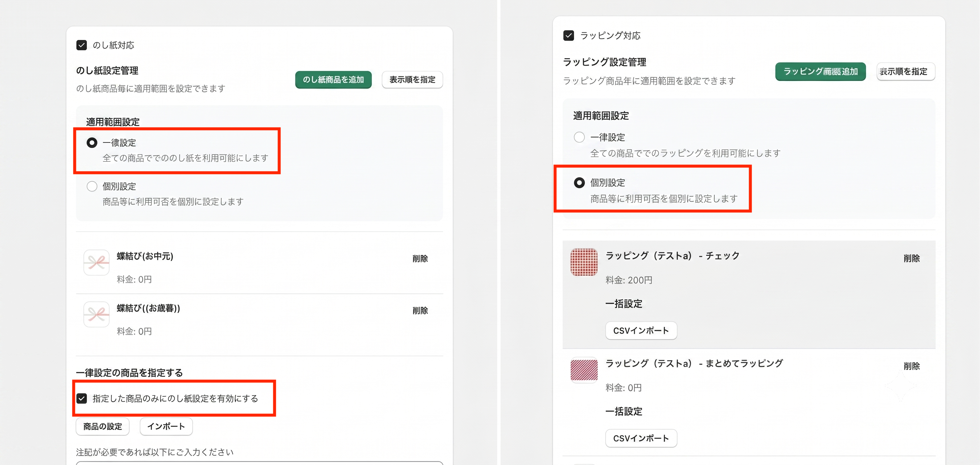The width and height of the screenshot is (980, 465).
Task: Click the のし紙商品毎に適用範囲を設定できます description
Action: 151,89
